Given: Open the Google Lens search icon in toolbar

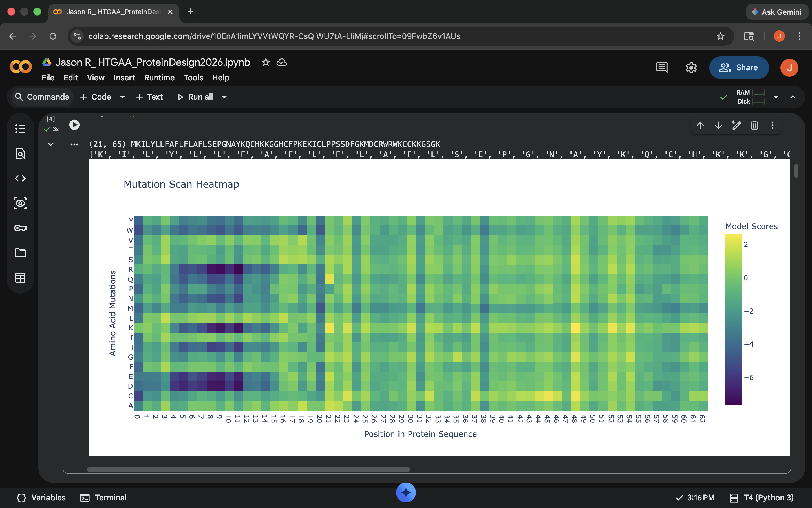Looking at the screenshot, I should tap(749, 36).
